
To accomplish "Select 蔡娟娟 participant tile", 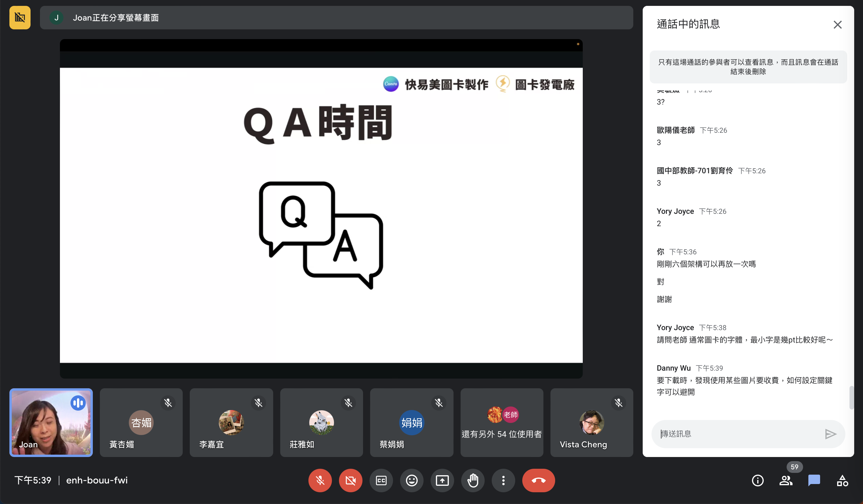I will [412, 422].
